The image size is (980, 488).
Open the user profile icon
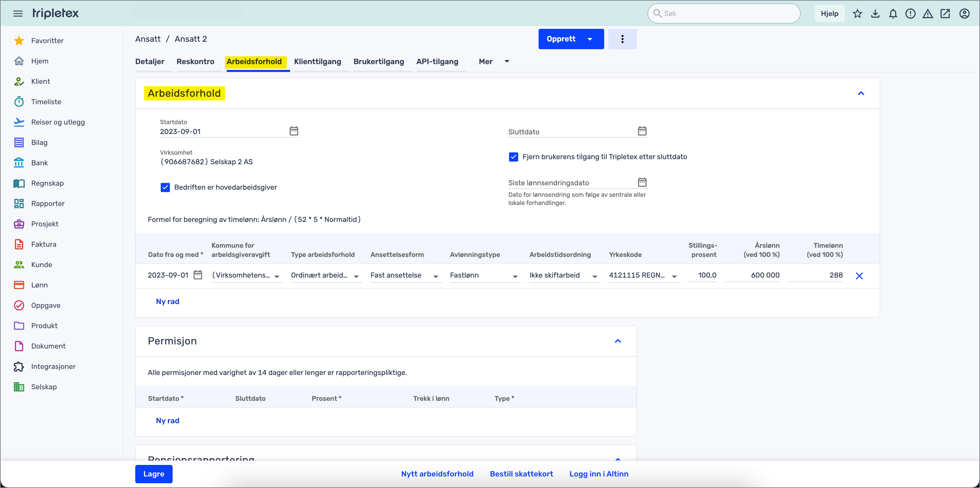964,14
